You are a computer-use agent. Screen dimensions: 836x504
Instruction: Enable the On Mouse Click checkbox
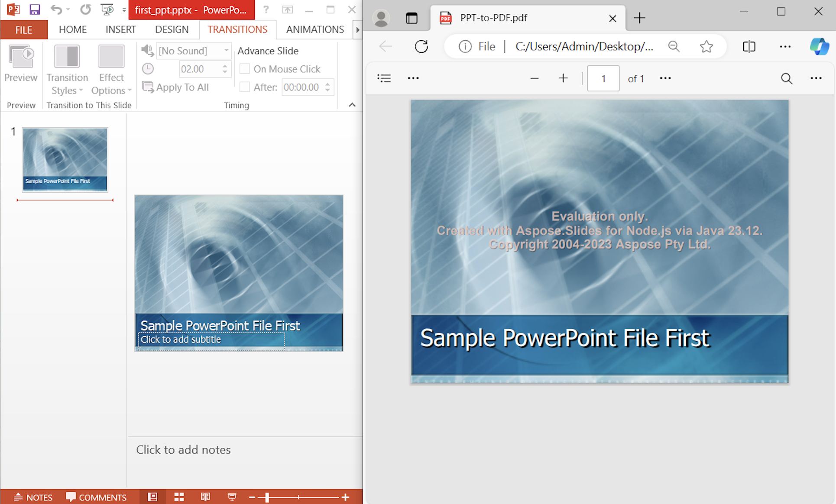(245, 68)
